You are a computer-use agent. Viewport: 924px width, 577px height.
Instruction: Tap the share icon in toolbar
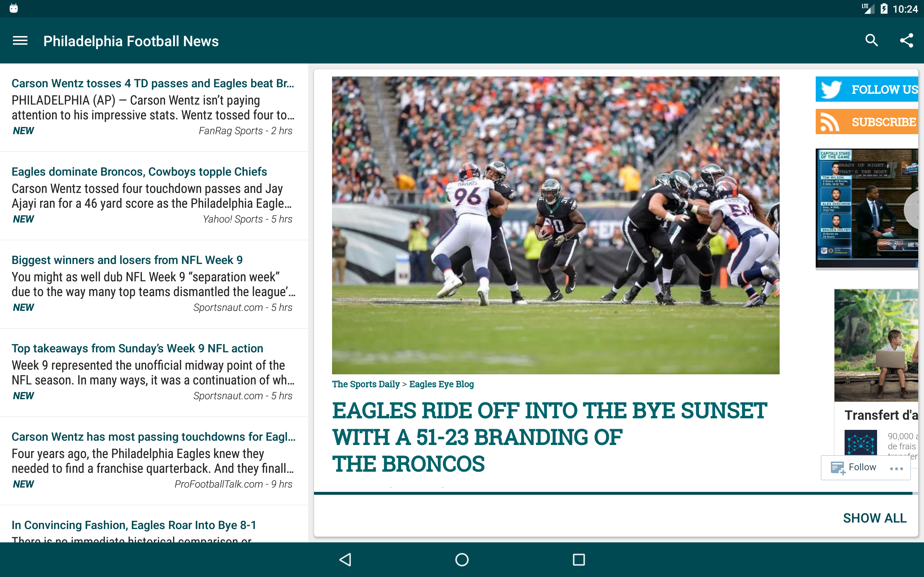(906, 40)
